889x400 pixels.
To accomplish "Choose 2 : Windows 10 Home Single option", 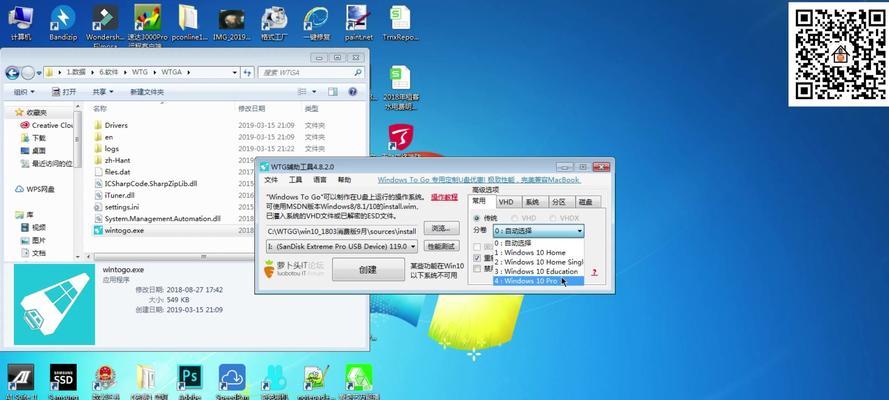I will click(x=538, y=262).
